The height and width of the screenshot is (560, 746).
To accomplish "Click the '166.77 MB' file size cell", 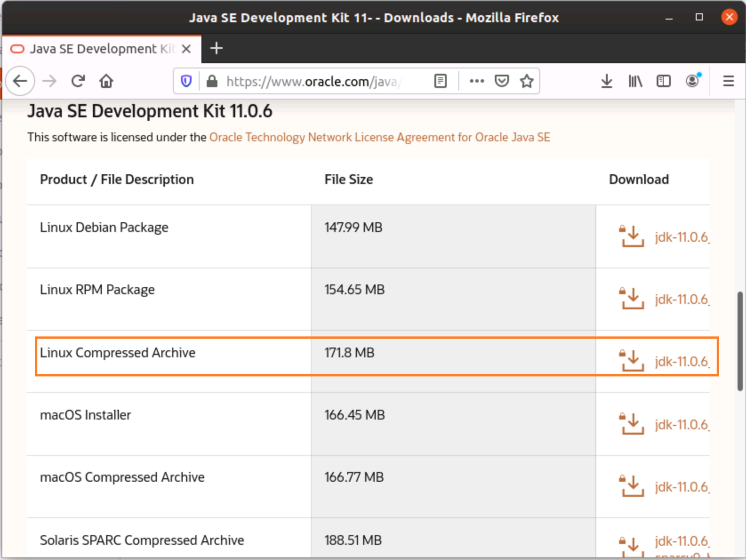I will click(453, 486).
